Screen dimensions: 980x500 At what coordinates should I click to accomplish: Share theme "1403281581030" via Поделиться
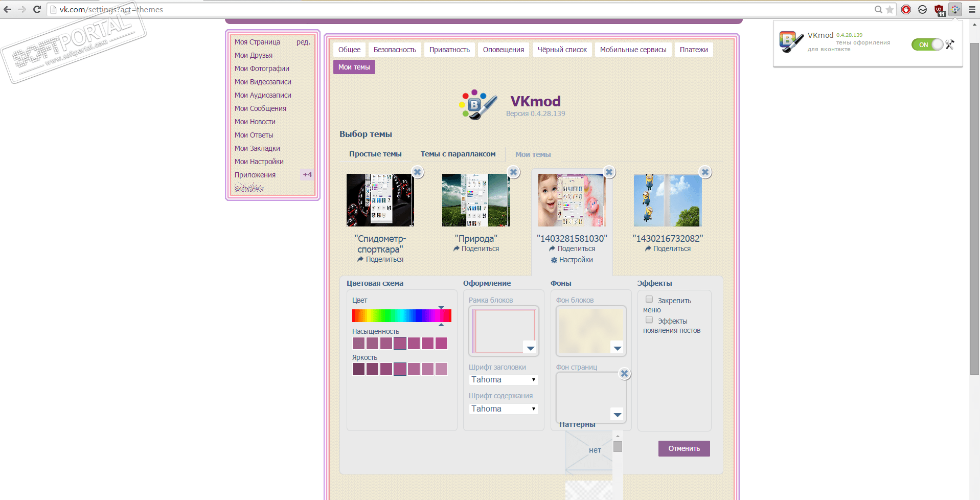coord(576,248)
